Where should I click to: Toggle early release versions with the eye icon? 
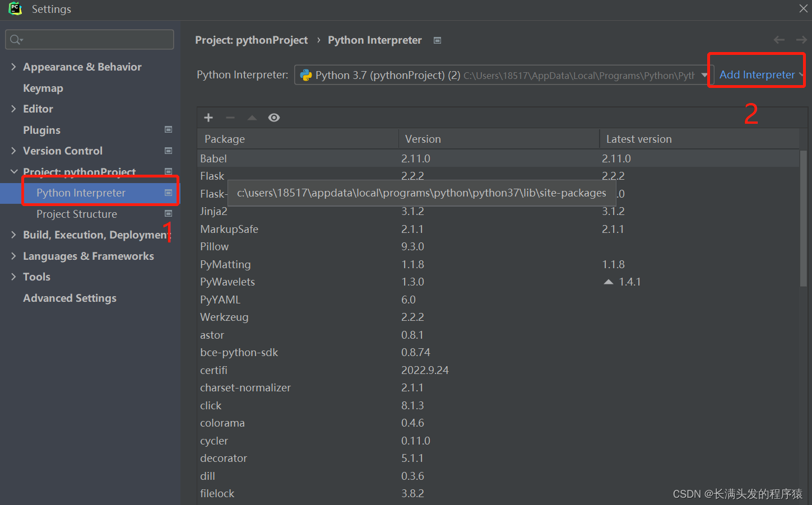273,118
